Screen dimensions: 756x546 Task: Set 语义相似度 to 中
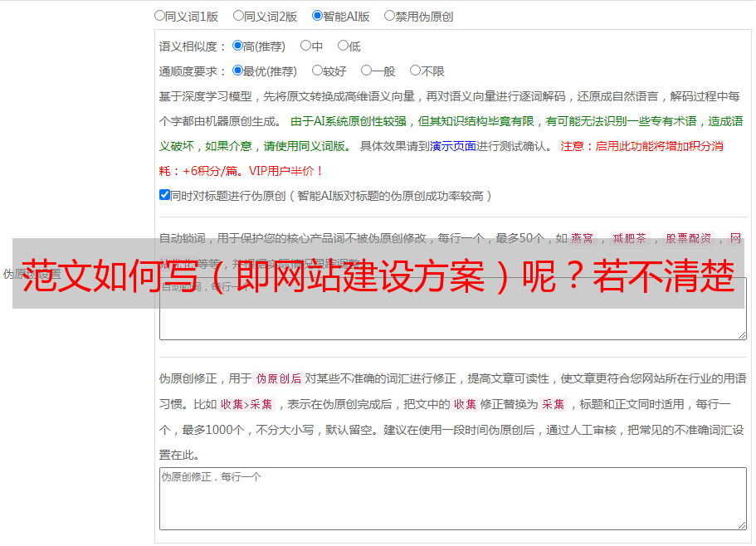[305, 46]
